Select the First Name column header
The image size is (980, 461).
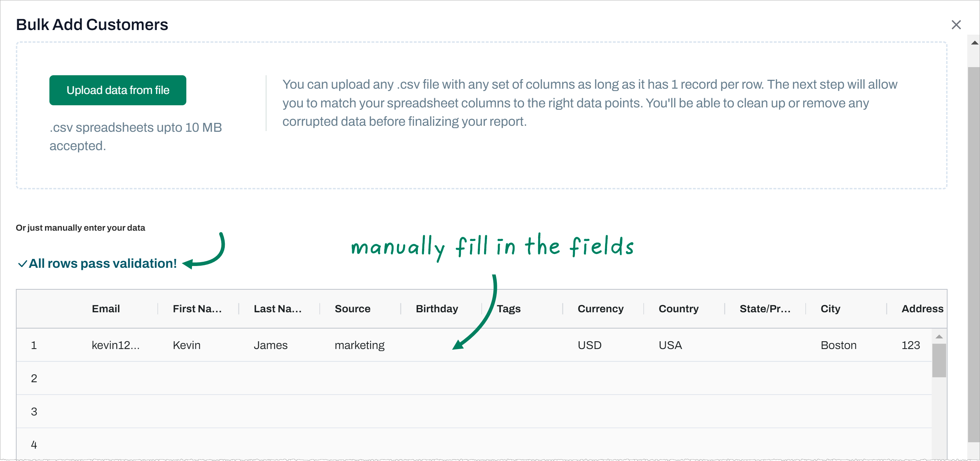click(197, 309)
